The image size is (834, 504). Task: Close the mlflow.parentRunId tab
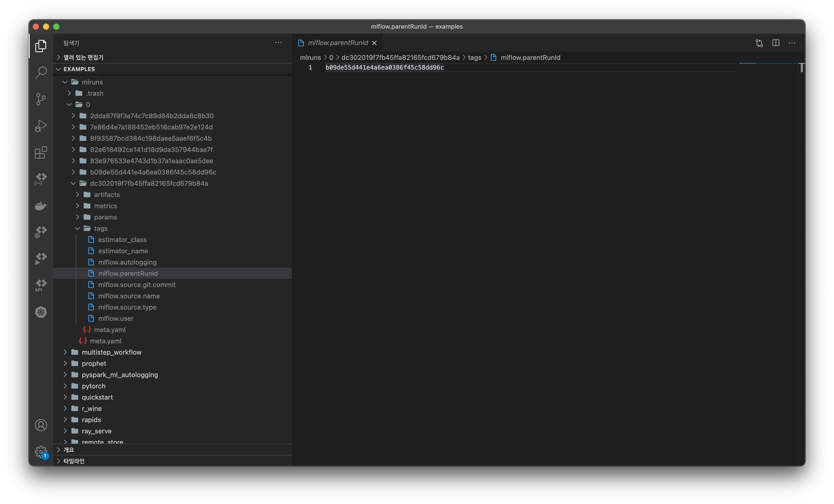point(374,43)
